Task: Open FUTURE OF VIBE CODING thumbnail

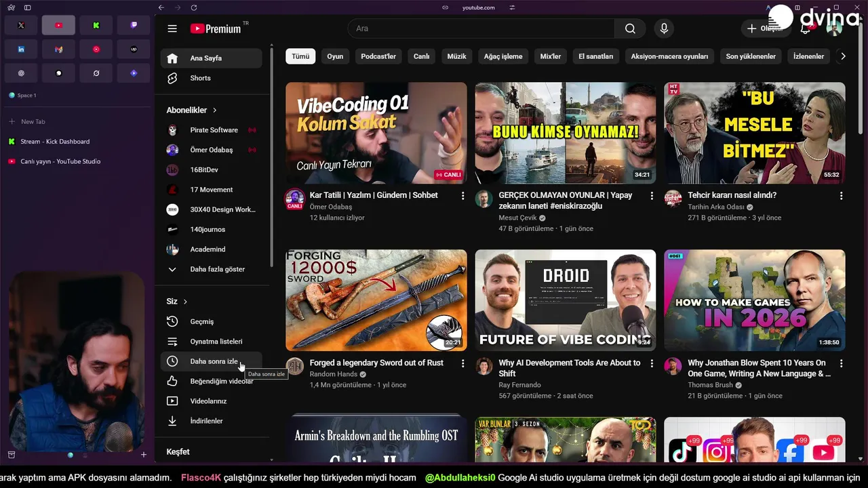Action: click(x=566, y=300)
